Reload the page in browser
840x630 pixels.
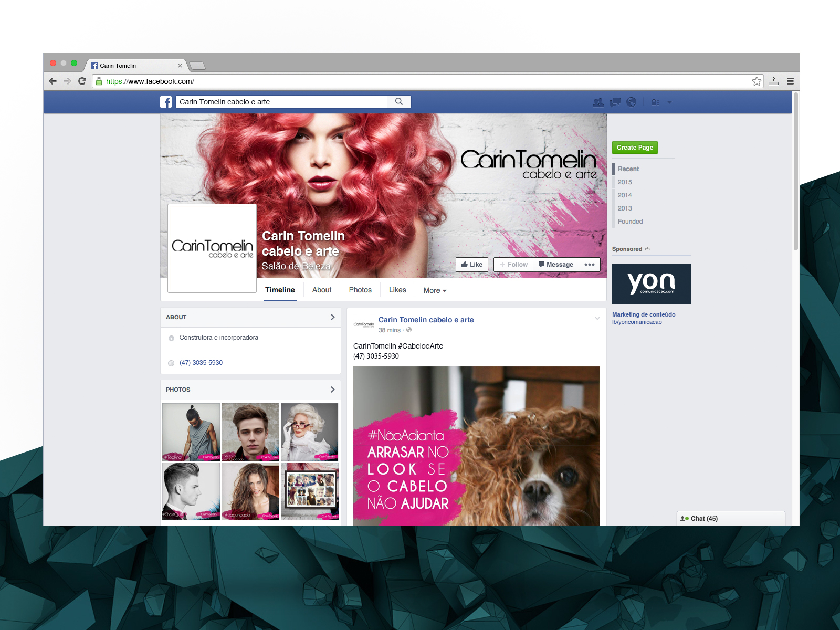click(x=82, y=81)
